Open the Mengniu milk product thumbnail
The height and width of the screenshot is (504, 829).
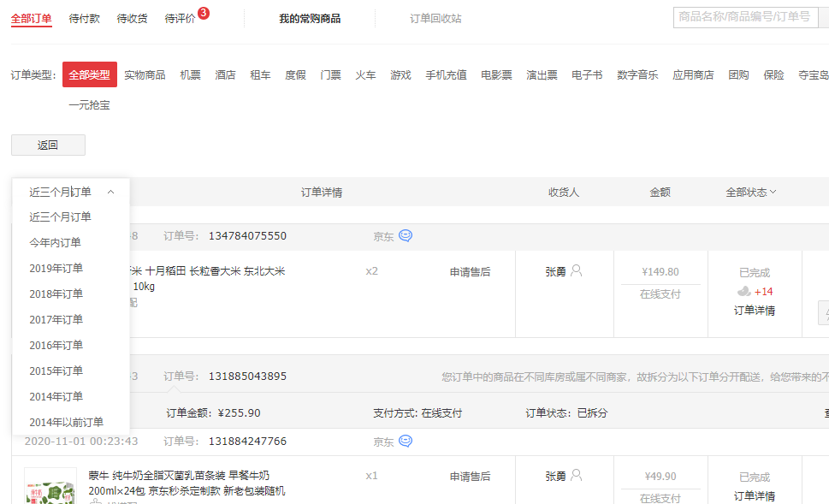[x=50, y=486]
